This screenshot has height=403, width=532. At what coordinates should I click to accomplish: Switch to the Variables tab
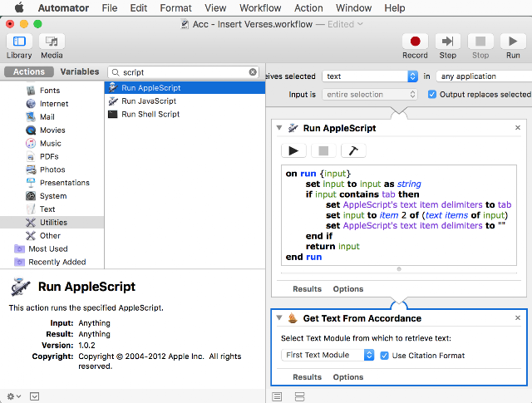pos(80,72)
